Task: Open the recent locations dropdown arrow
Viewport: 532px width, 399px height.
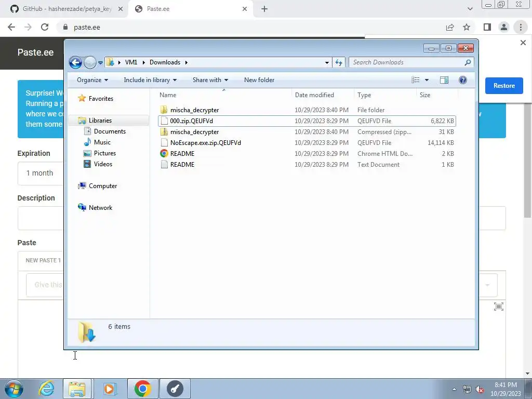Action: tap(100, 63)
